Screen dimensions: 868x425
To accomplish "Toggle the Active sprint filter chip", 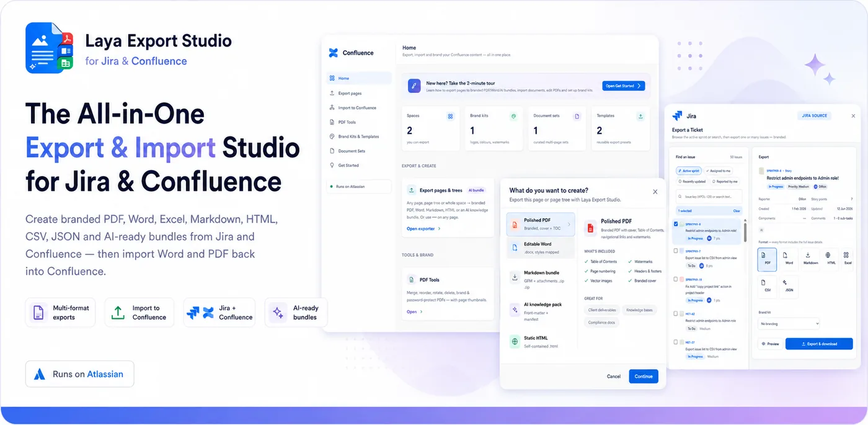I will (689, 171).
